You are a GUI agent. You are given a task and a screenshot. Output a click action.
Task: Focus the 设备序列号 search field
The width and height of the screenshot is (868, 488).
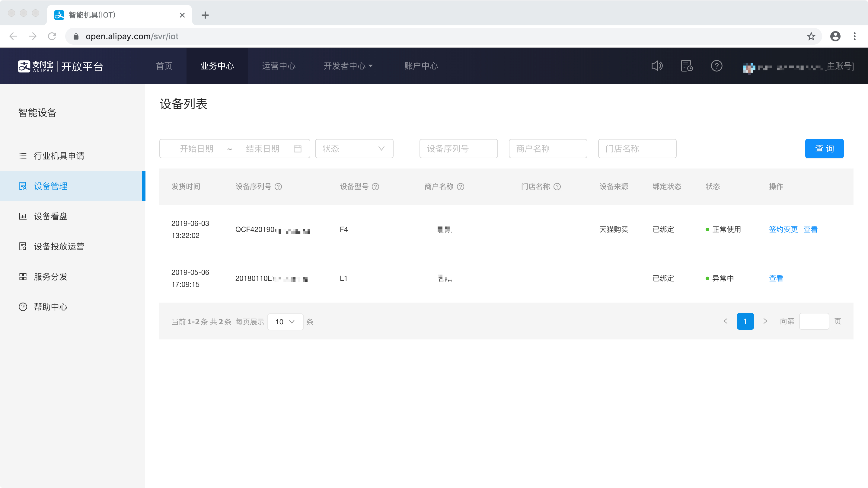click(x=458, y=148)
